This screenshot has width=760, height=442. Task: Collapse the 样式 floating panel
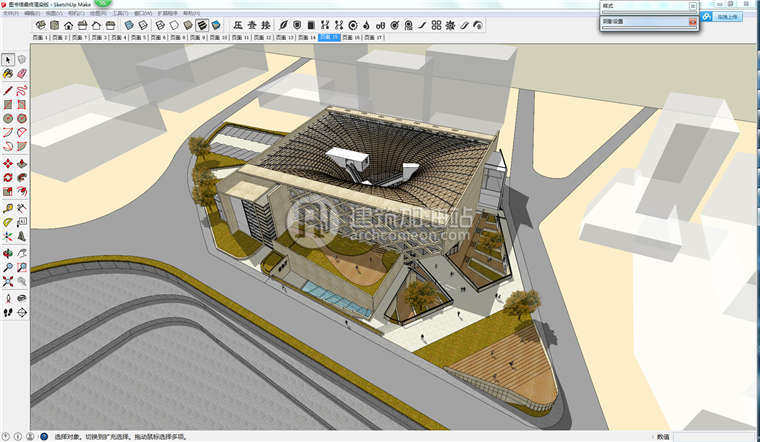click(693, 6)
